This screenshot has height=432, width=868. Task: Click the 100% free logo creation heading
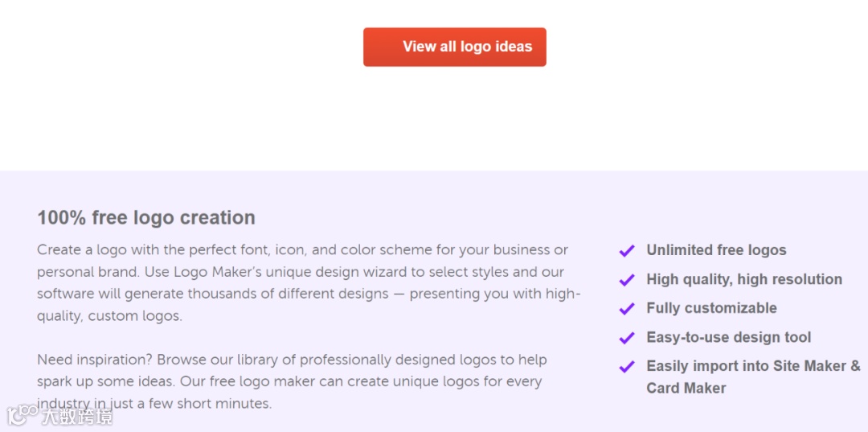click(146, 217)
